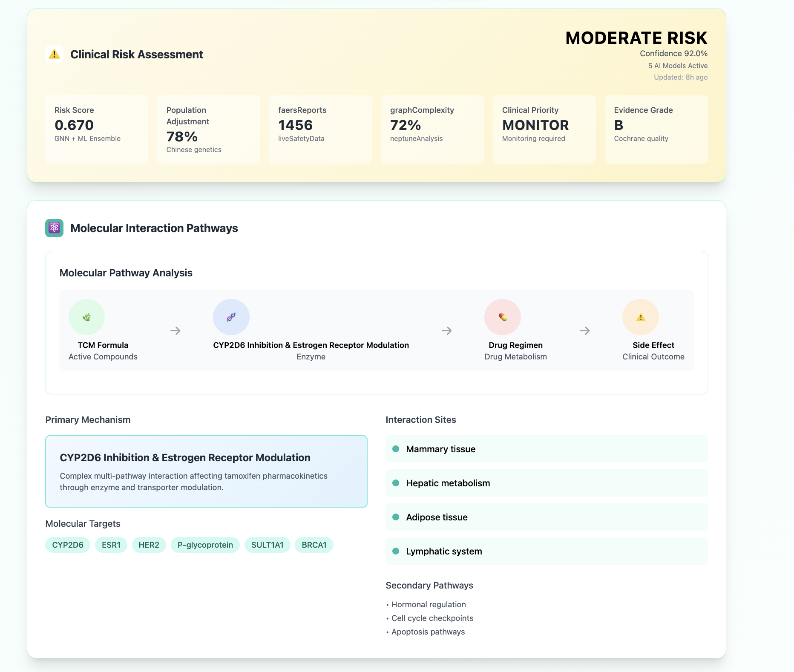The width and height of the screenshot is (794, 672).
Task: Open the Adipose tissue interaction site
Action: [547, 517]
